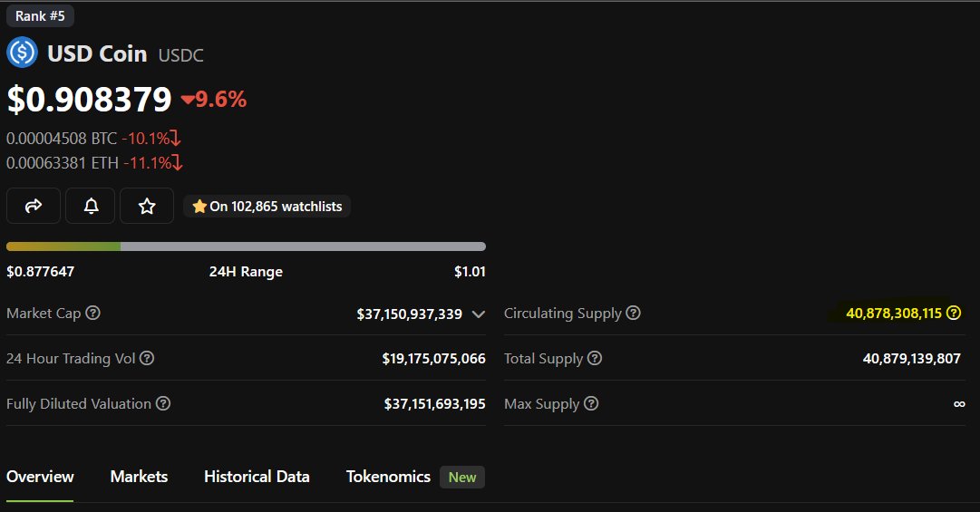The width and height of the screenshot is (980, 512).
Task: Open the Tokenomics tab
Action: pyautogui.click(x=388, y=477)
